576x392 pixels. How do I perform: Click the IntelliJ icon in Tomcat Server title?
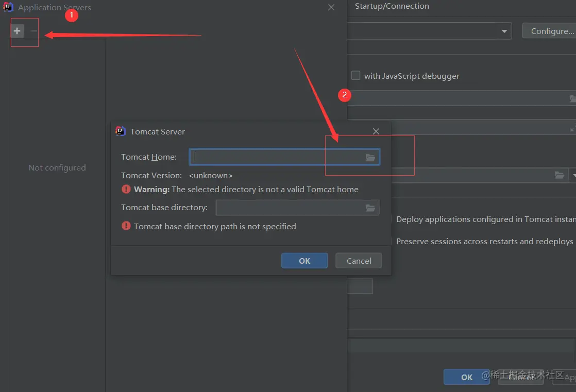[120, 131]
